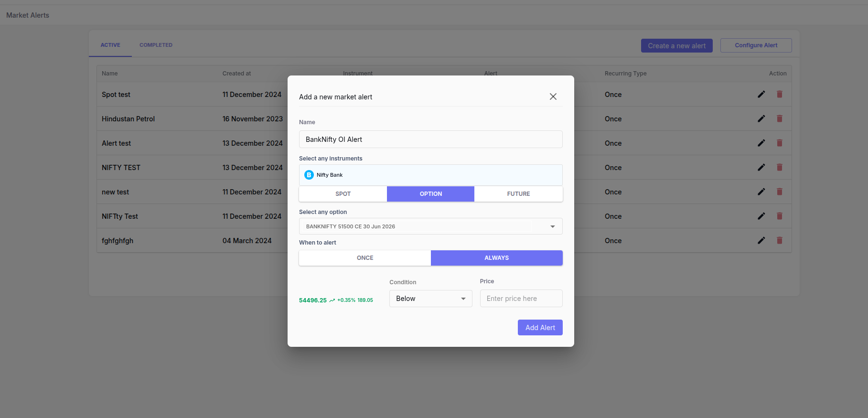Focus the Name field with BankNifty OI Alert
868x418 pixels.
click(431, 139)
